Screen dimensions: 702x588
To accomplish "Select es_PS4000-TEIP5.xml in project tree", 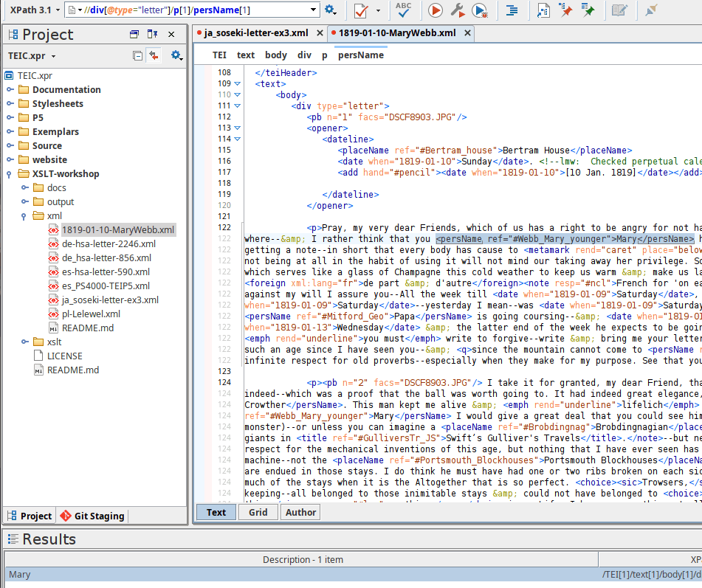I will [106, 286].
